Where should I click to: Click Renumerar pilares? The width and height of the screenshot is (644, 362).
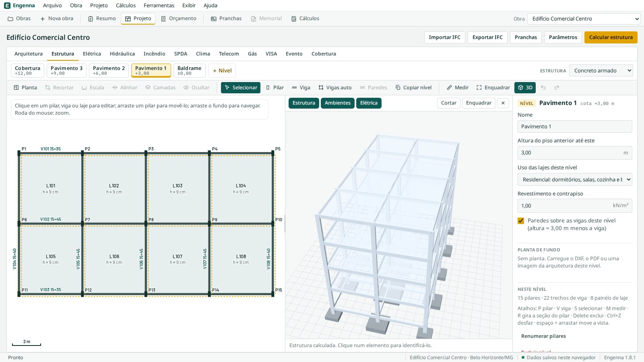543,336
